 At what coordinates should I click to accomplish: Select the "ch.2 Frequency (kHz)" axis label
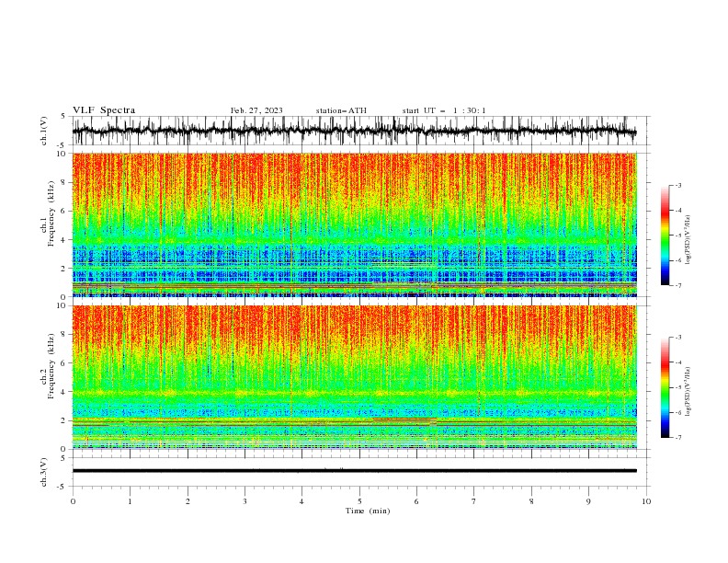(48, 366)
